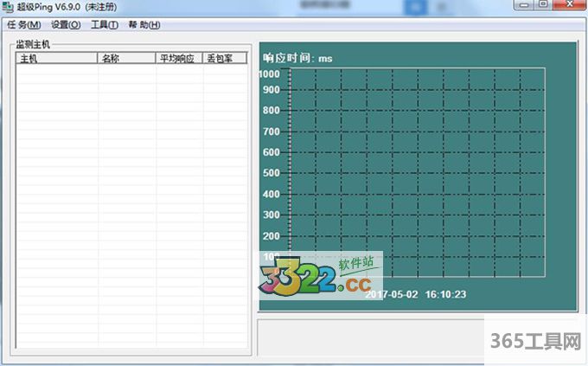The image size is (588, 366).
Task: Click the empty first row of host list
Action: [x=130, y=71]
